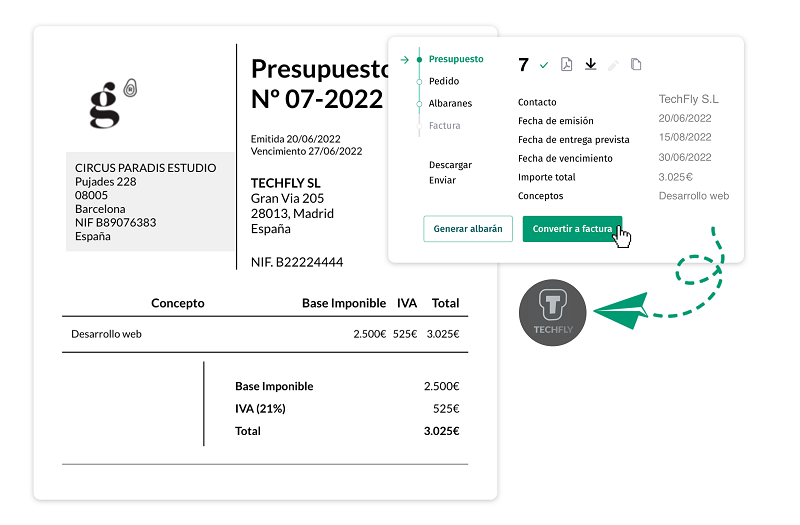Click the Presupuesto Nº 07-2022 heading

(x=319, y=84)
